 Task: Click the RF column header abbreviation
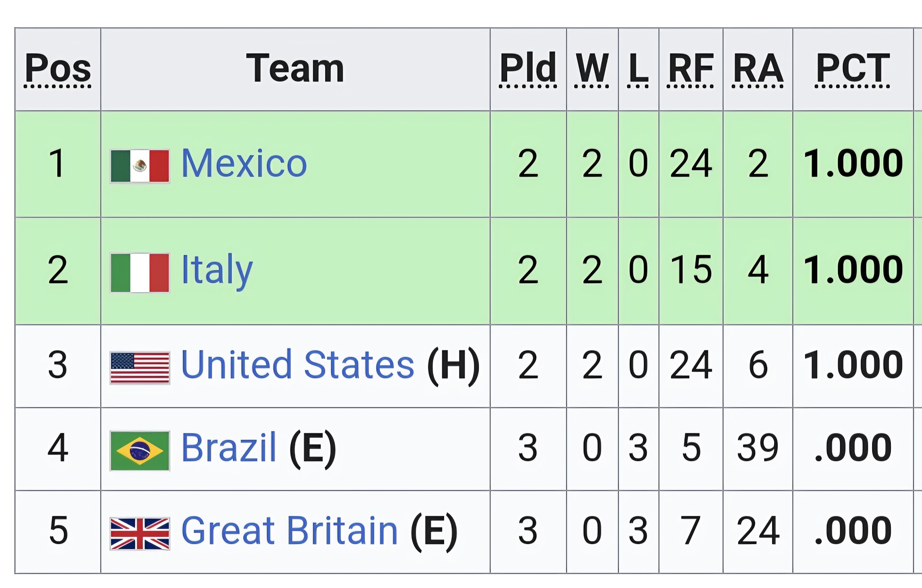691,69
